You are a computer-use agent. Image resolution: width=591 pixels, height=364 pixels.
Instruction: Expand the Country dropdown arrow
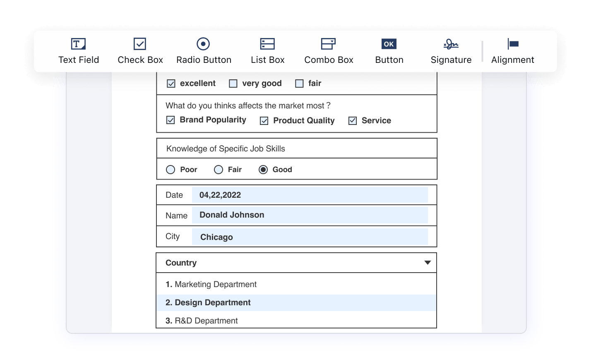click(428, 263)
